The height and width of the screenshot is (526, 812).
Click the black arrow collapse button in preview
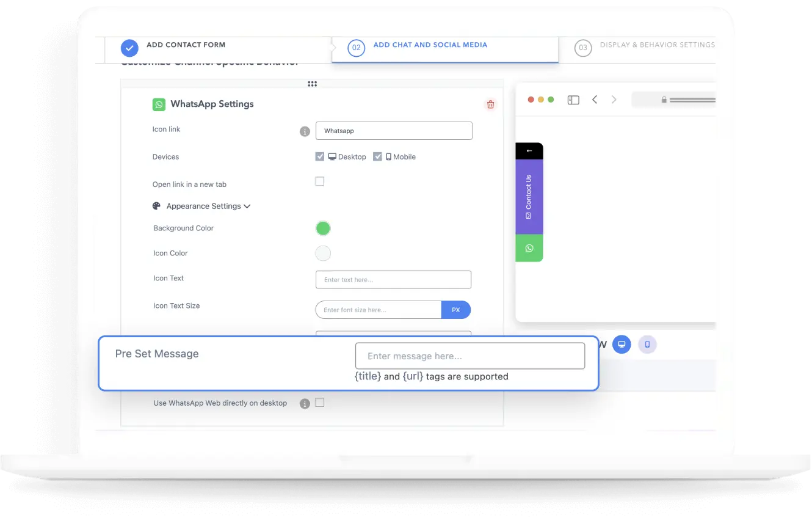pos(529,151)
